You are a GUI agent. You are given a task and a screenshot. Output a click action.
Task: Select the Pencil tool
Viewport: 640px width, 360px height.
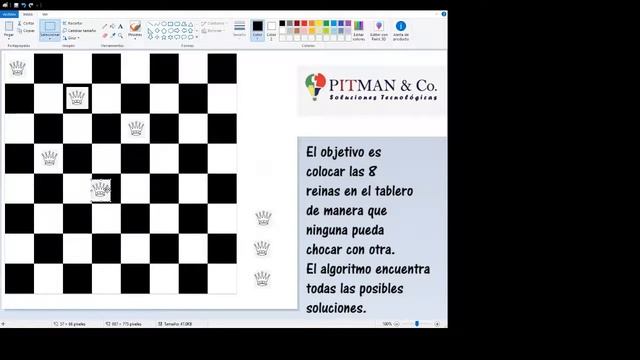pyautogui.click(x=105, y=26)
